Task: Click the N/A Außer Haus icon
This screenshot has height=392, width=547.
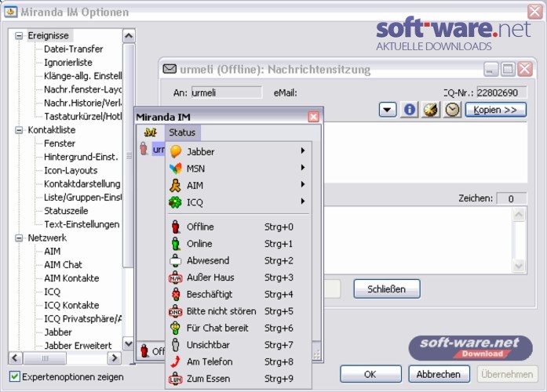Action: (x=176, y=278)
